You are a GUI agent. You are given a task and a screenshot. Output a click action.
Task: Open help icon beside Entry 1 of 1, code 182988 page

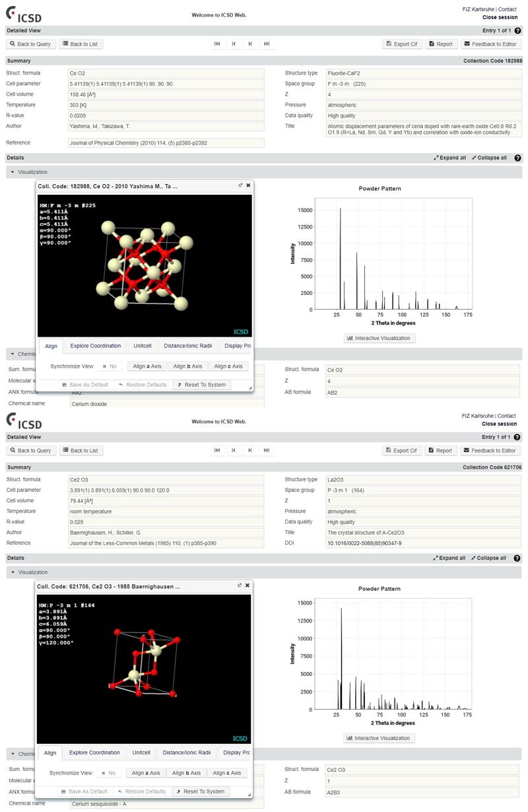point(518,30)
